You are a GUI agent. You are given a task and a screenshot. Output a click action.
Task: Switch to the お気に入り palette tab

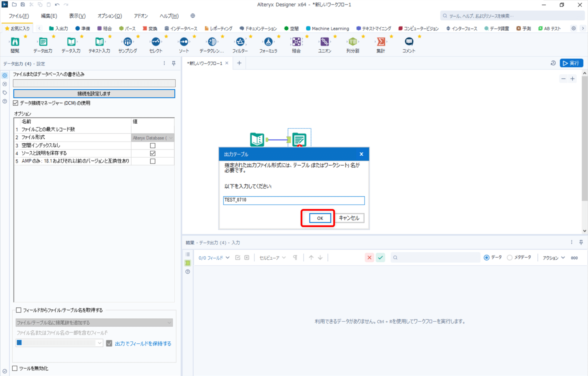point(17,28)
